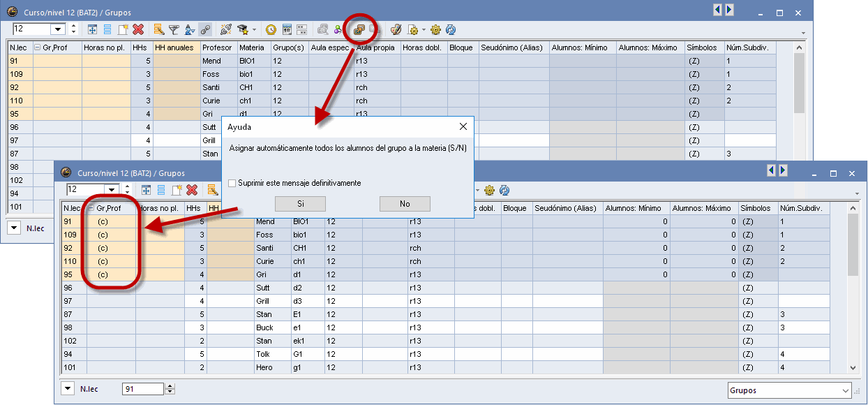Viewport: 868px width, 405px height.
Task: Click front window vertical scrollbar thumb
Action: tap(853, 244)
